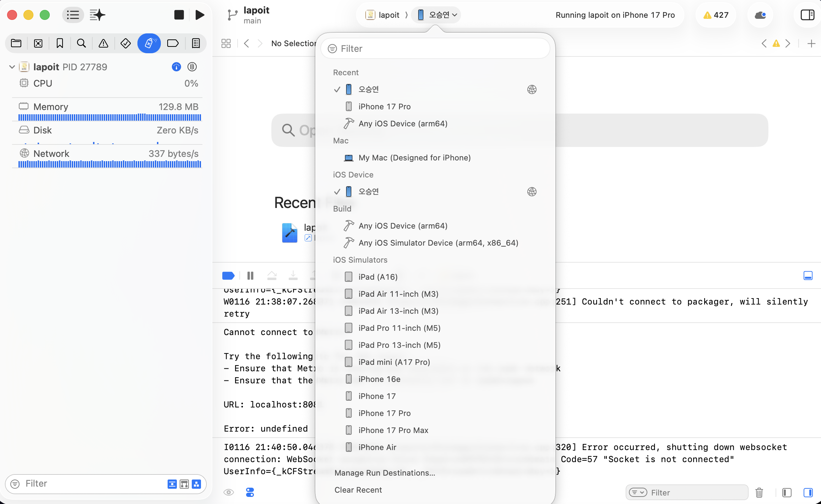Go forward in editor history
Viewport: 821px width, 504px height.
pyautogui.click(x=260, y=43)
